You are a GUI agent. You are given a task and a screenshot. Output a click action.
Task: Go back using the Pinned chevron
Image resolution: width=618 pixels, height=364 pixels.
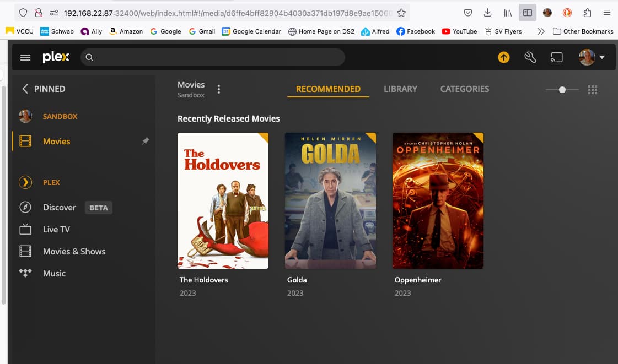click(x=25, y=89)
